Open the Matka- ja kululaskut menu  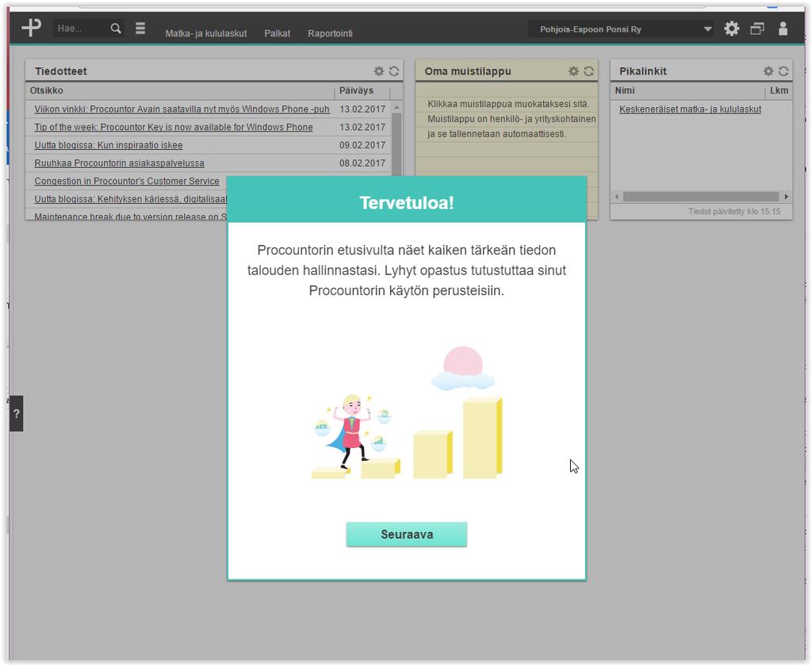tap(206, 33)
